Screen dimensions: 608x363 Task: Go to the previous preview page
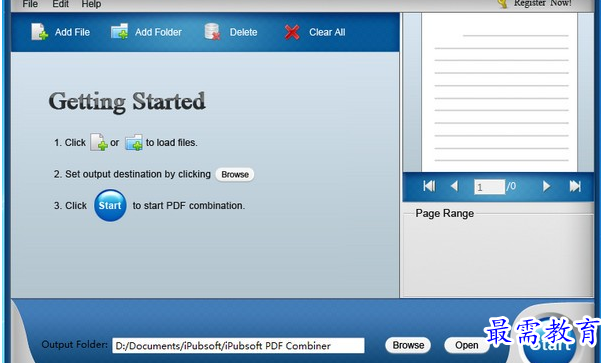454,187
